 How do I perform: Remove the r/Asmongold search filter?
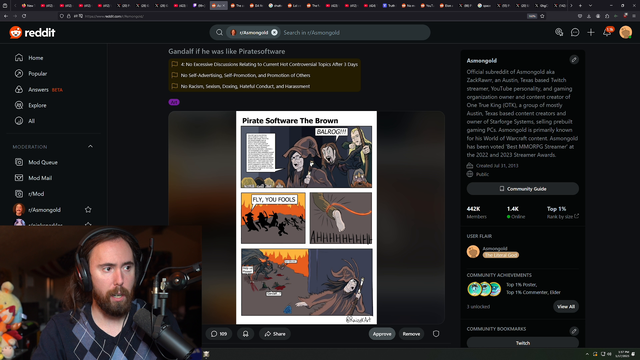point(274,33)
